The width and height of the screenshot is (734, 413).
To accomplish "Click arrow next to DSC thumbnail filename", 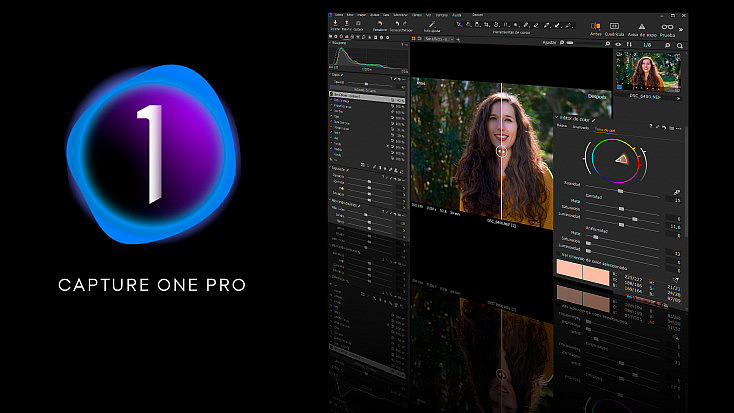I will point(678,99).
